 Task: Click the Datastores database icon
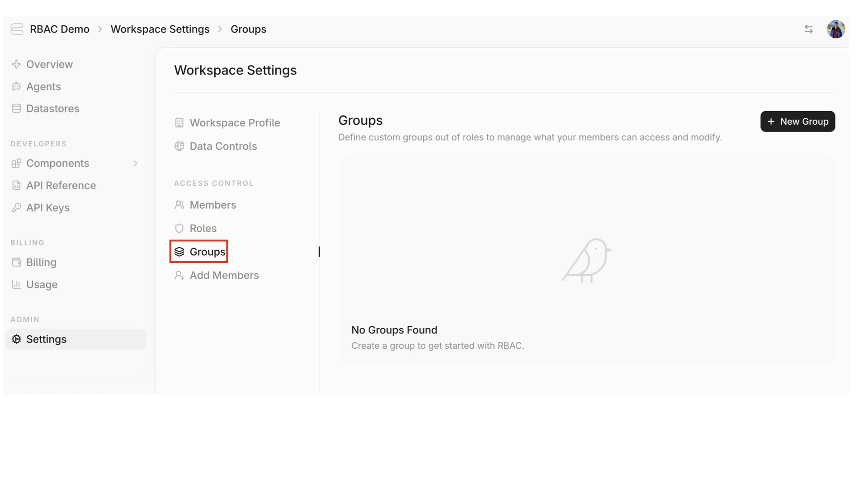(16, 108)
